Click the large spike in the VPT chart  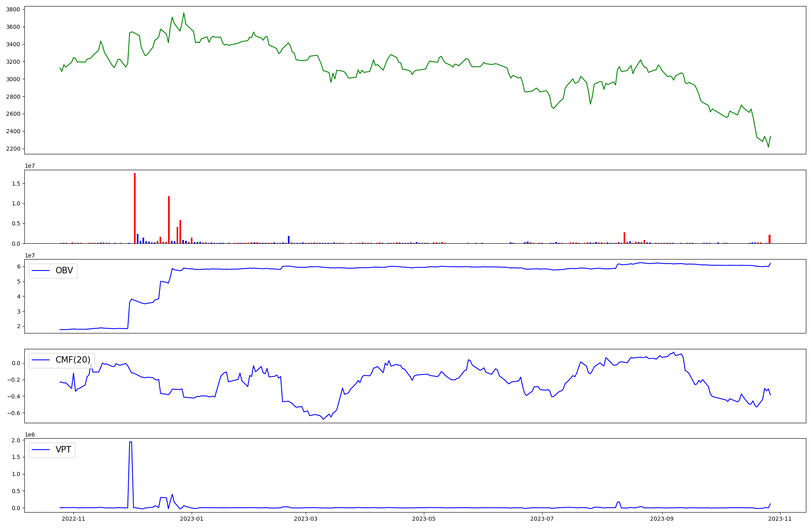point(130,442)
